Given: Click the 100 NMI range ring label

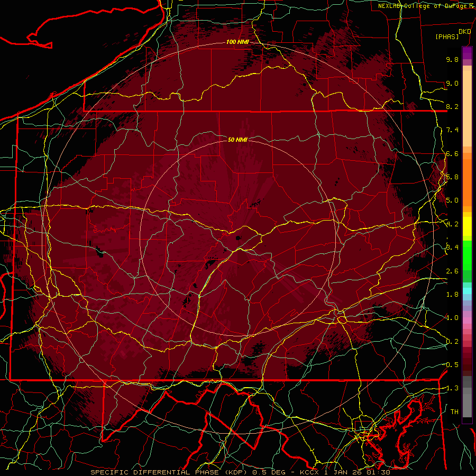Looking at the screenshot, I should pos(237,42).
